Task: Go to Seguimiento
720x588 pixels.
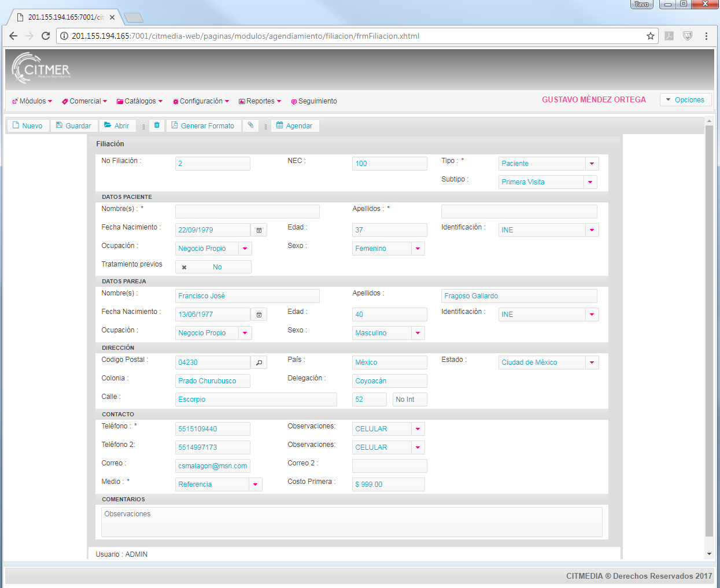Action: [x=314, y=101]
